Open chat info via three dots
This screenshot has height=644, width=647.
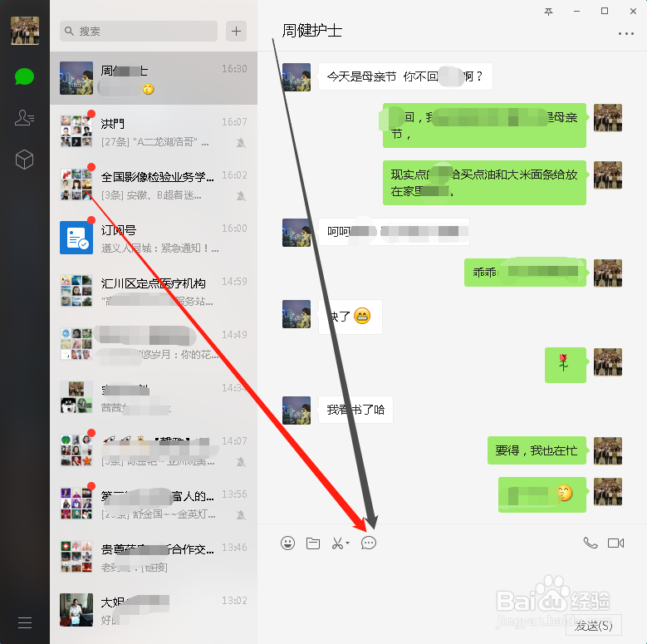[626, 33]
